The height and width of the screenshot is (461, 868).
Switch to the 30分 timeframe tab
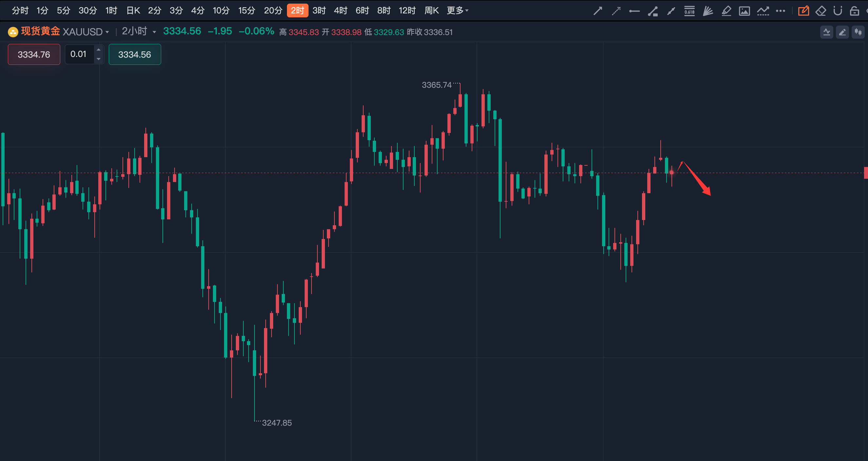pyautogui.click(x=87, y=10)
